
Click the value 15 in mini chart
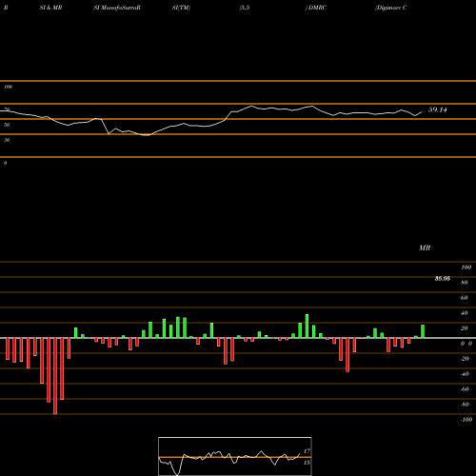tap(307, 463)
